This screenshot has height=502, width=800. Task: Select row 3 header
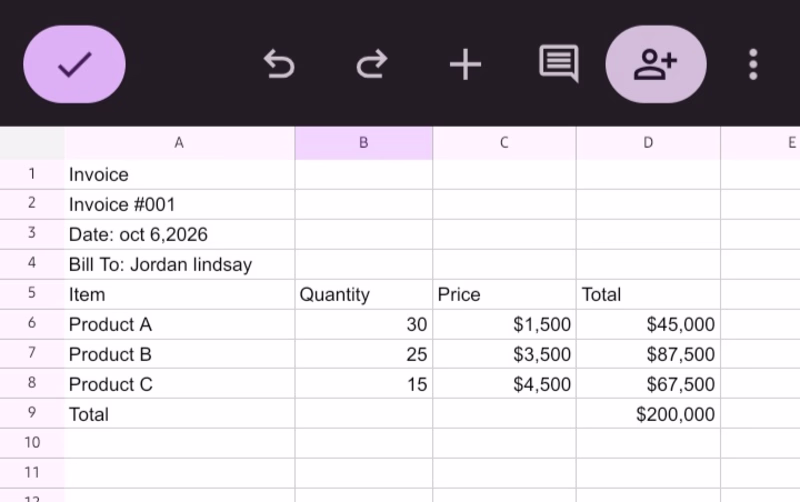(32, 234)
